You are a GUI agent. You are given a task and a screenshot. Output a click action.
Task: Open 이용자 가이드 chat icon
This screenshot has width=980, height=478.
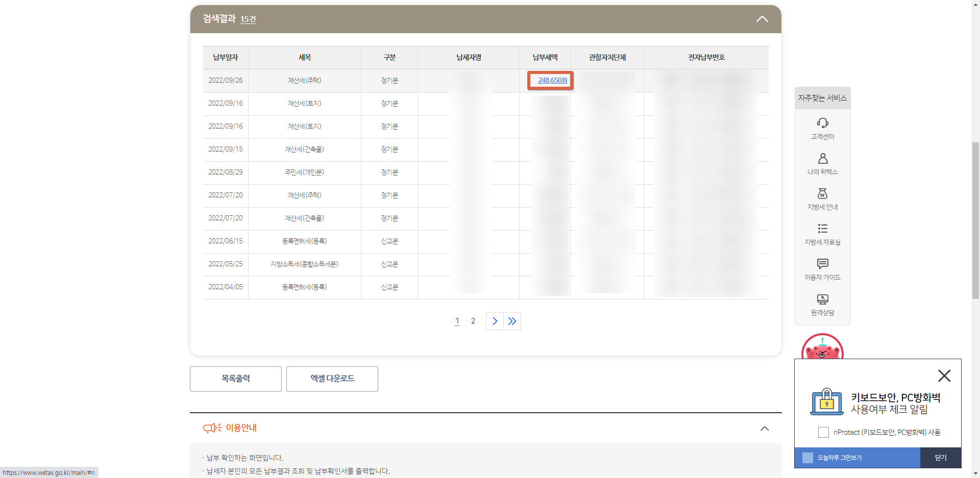[x=822, y=264]
